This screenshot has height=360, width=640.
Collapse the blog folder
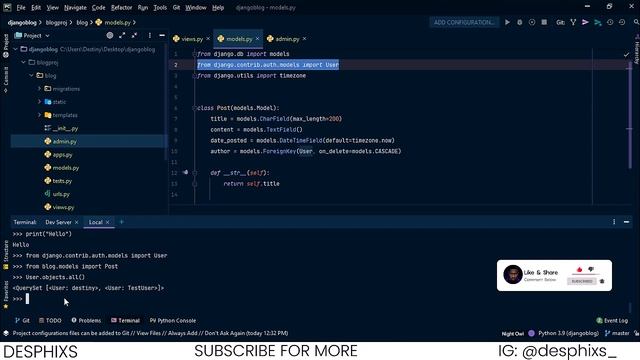(x=31, y=76)
